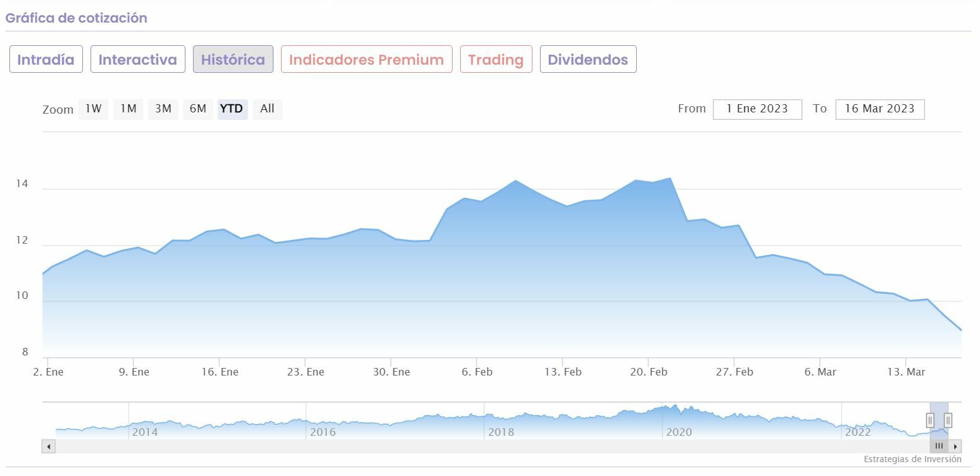Select the Histórica tab
Image resolution: width=980 pixels, height=476 pixels.
[x=233, y=60]
